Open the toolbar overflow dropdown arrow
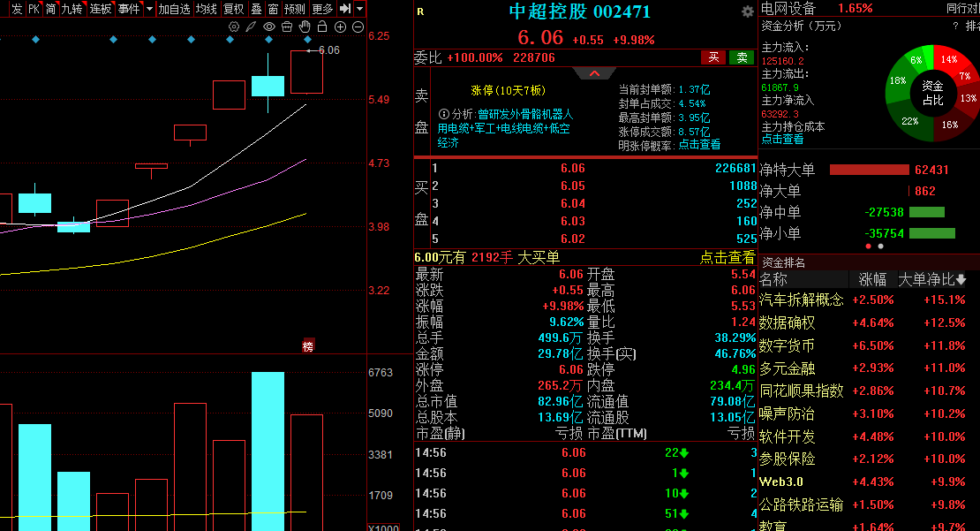The width and height of the screenshot is (980, 531). point(360,9)
